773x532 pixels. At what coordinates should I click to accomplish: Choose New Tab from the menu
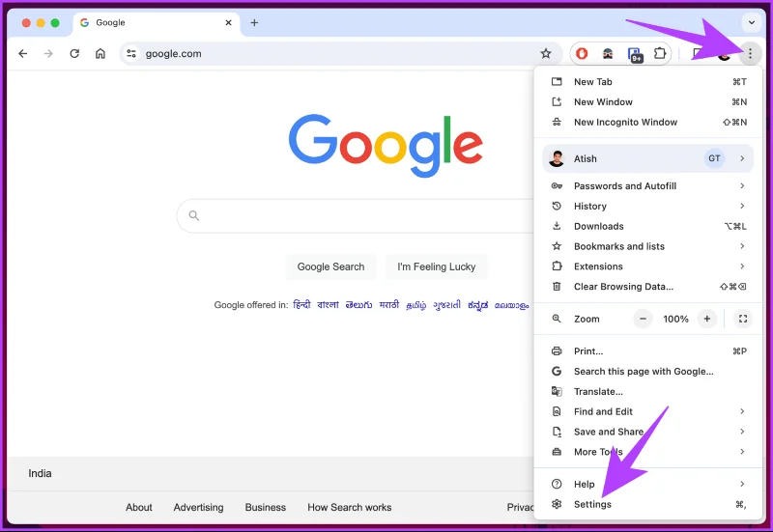[648, 82]
